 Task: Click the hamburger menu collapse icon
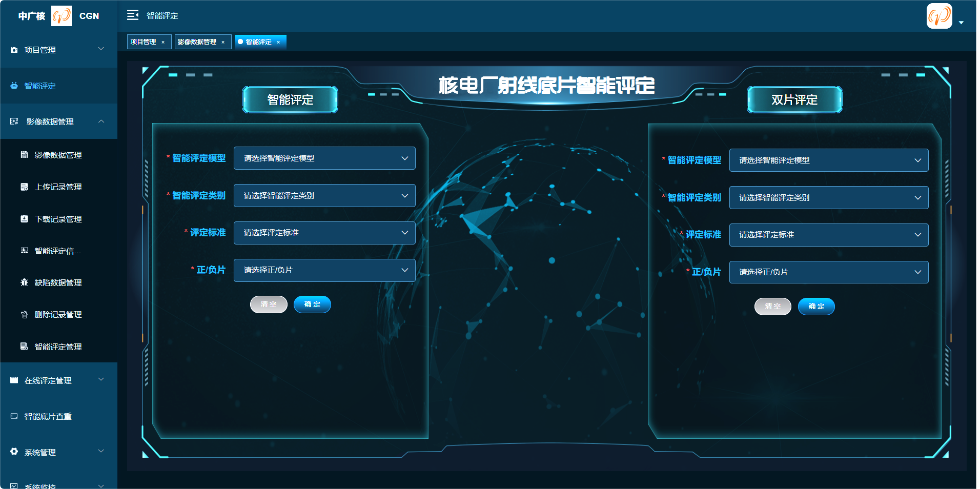click(133, 15)
